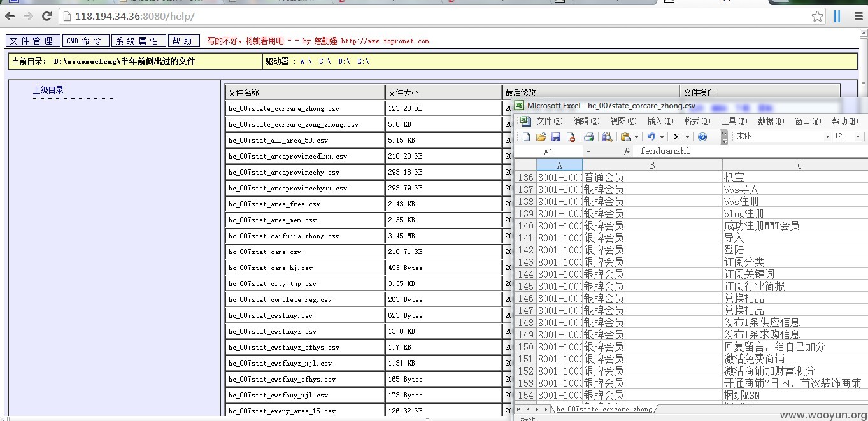
Task: Click cell containing 发布1条供应信息
Action: pyautogui.click(x=795, y=322)
